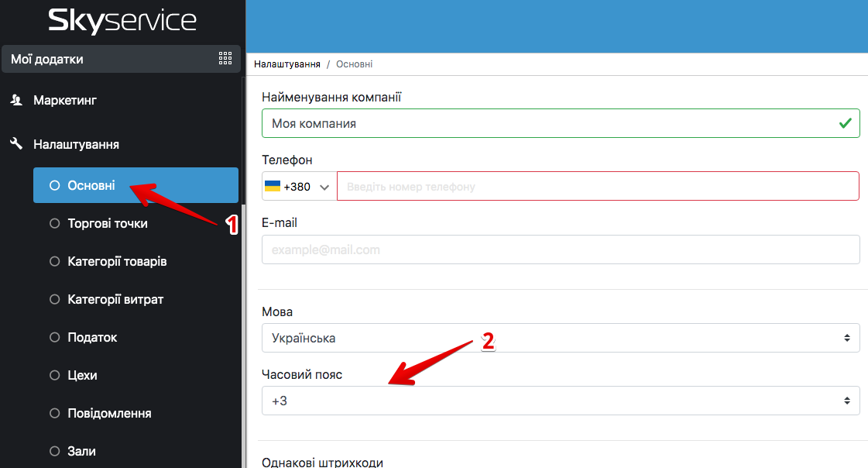868x468 pixels.
Task: Click the Skyservice logo
Action: tap(122, 21)
